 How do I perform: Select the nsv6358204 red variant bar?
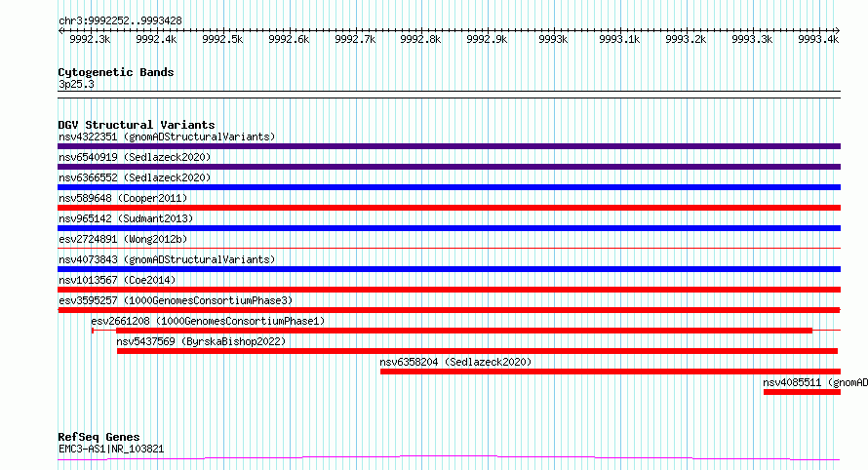611,372
